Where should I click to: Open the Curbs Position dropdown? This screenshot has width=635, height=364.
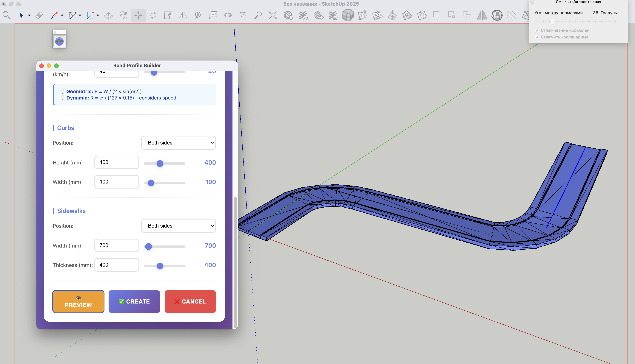[x=178, y=143]
